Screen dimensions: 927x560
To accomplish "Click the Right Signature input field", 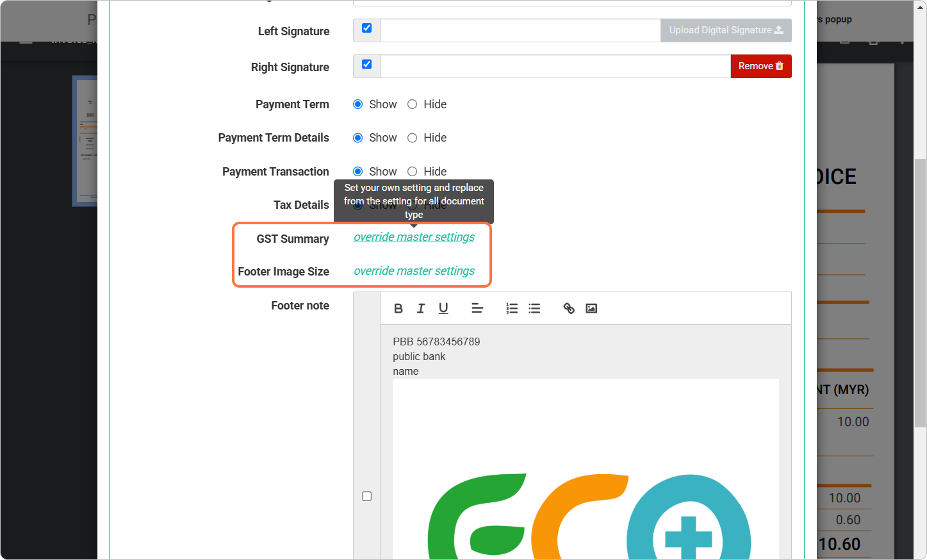I will click(555, 66).
